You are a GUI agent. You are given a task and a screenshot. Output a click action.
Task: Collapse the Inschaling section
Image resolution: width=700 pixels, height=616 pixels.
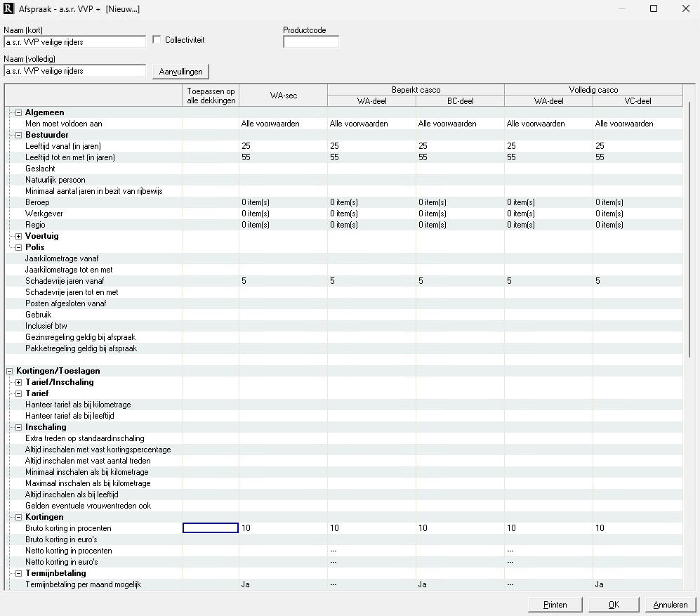(x=19, y=428)
